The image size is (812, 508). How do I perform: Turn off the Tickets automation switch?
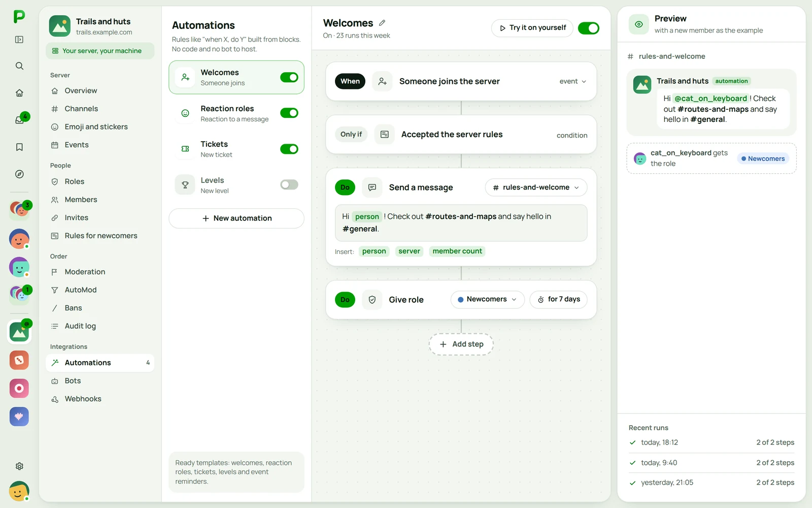tap(289, 149)
